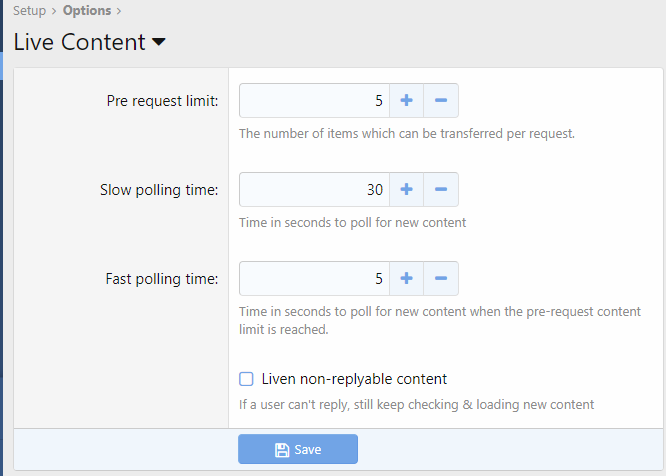Viewport: 666px width, 476px height.
Task: Click the 'Fast polling time:' label
Action: [x=162, y=279]
